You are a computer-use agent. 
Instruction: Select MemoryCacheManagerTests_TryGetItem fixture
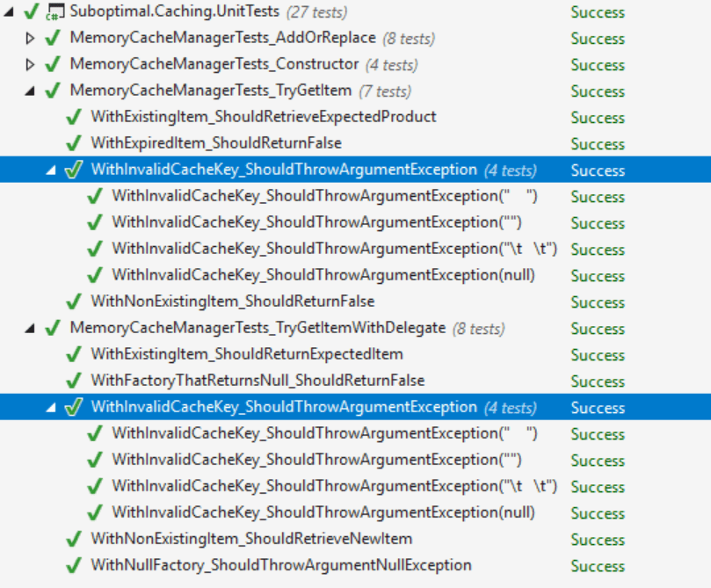click(211, 91)
